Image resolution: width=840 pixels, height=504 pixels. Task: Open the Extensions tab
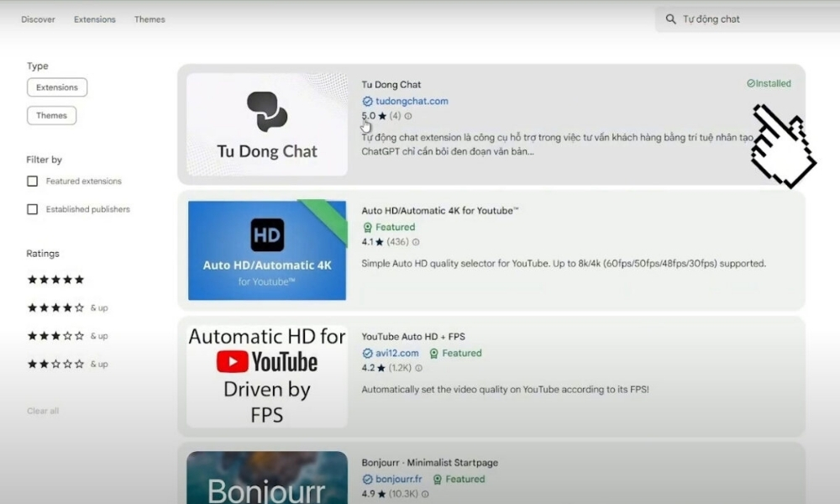(x=95, y=19)
